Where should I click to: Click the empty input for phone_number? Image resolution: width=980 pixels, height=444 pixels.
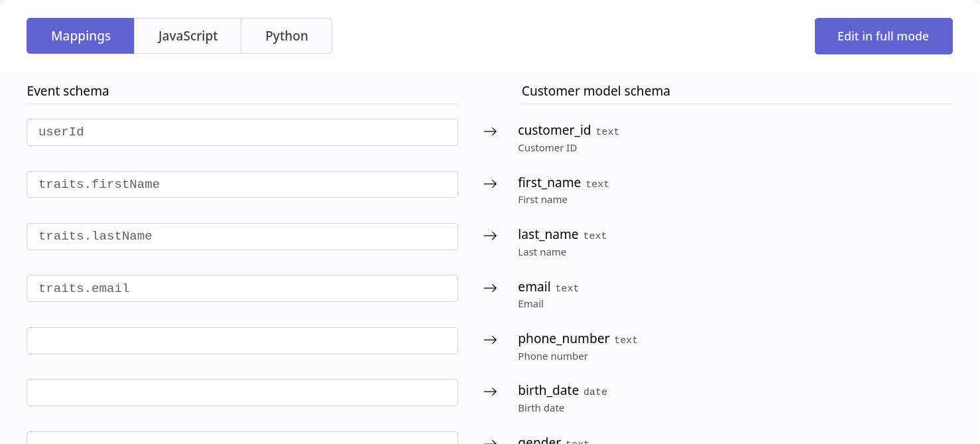242,340
